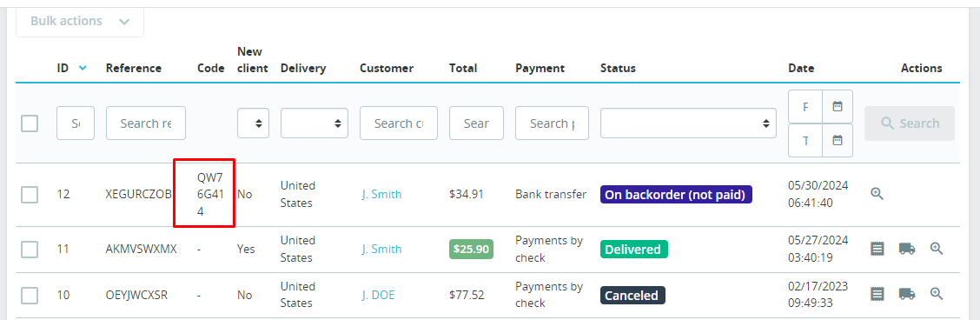Toggle the select-all checkbox in filter row
This screenshot has width=980, height=320.
point(30,123)
